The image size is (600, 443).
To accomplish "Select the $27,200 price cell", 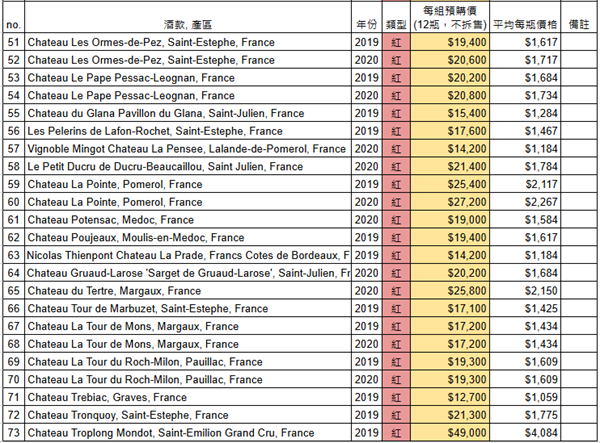I will (450, 202).
